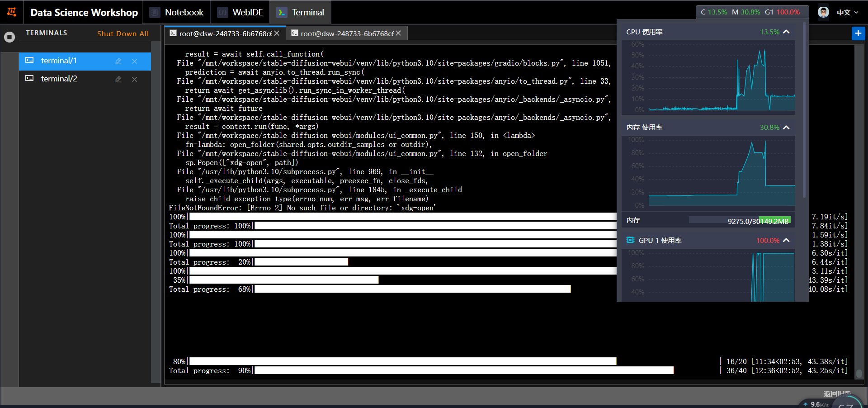Click the terminal vertical scrollbar thumb
Image resolution: width=868 pixels, height=408 pixels.
(859, 374)
